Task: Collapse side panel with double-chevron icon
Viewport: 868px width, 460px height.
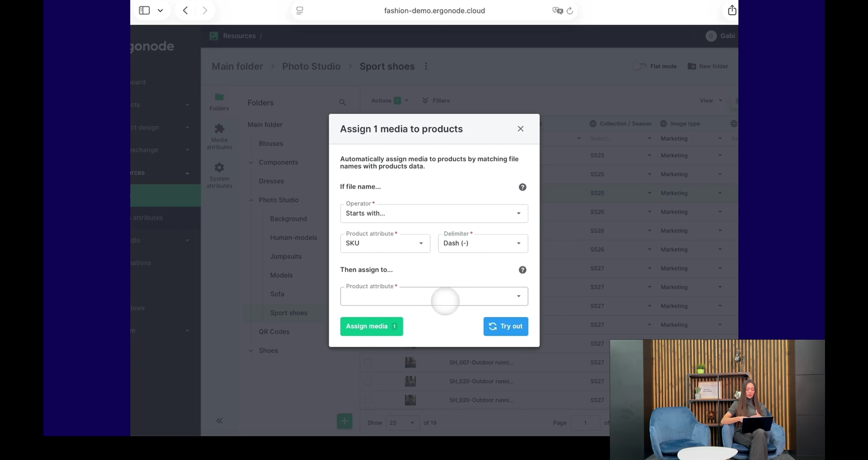Action: 219,421
